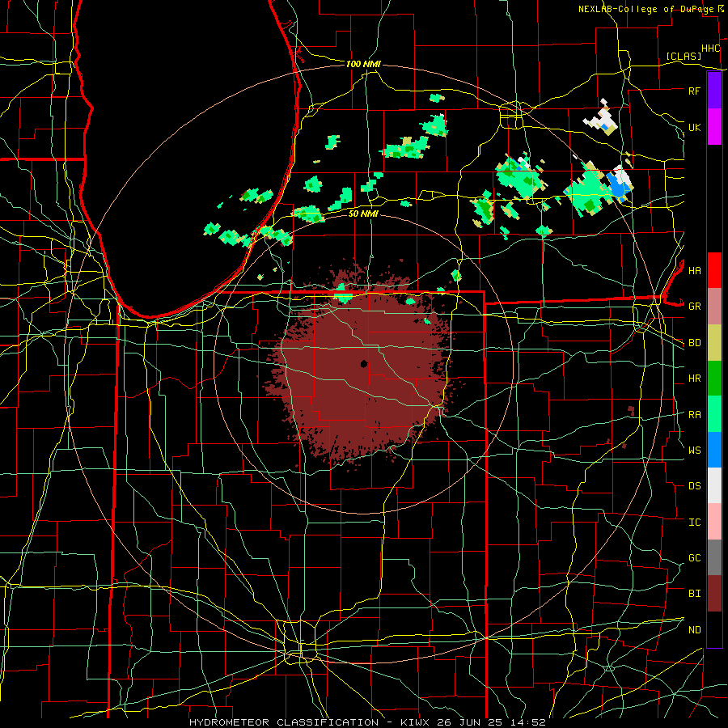Click the WS legend label
The image size is (728, 728).
click(x=694, y=450)
